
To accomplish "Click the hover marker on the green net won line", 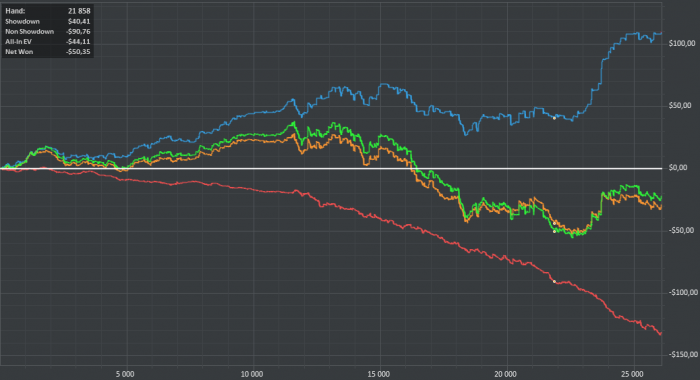I will [554, 231].
